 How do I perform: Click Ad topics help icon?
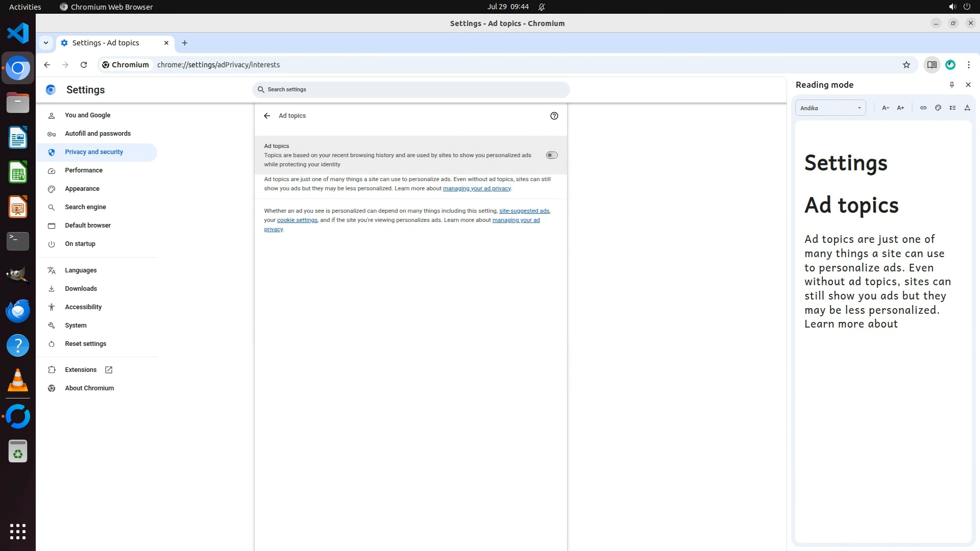click(x=554, y=116)
